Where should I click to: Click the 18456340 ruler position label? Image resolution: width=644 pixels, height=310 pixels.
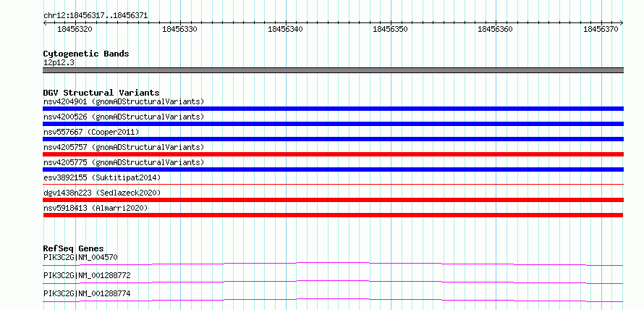coord(285,29)
